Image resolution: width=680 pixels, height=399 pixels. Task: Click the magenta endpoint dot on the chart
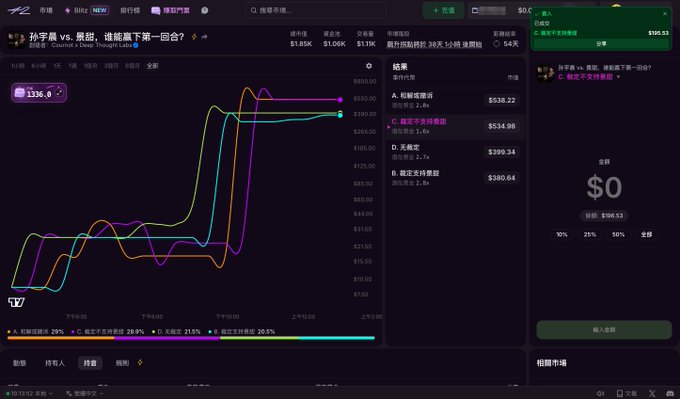[340, 100]
